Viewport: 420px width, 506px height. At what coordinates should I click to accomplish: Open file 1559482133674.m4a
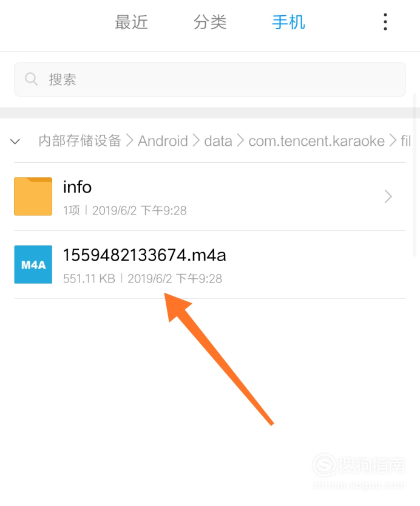(x=210, y=265)
